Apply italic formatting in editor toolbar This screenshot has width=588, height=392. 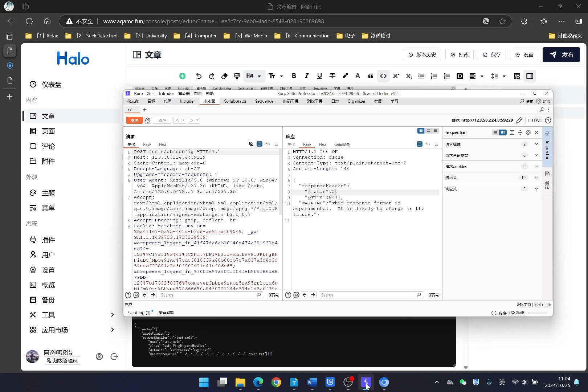click(307, 76)
